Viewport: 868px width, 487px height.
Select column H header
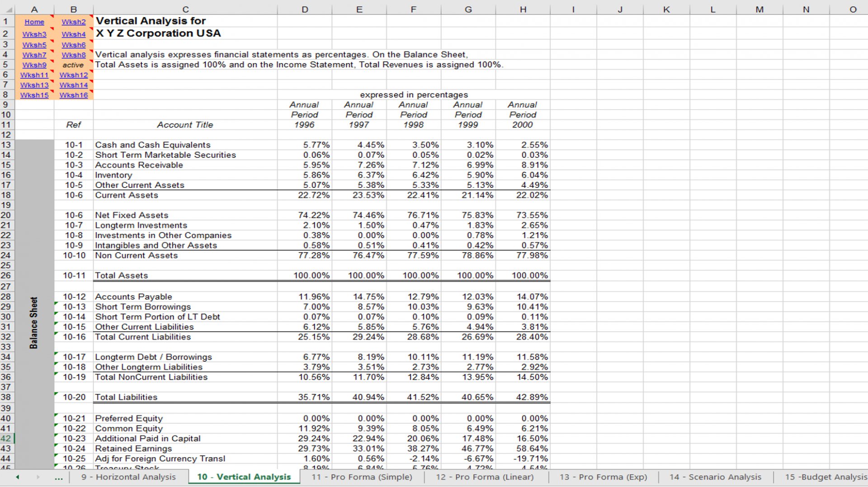point(523,9)
